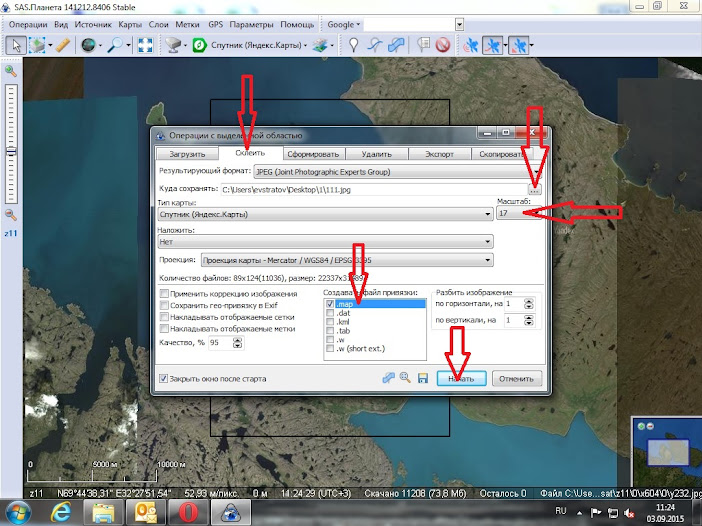Expand the selection tool dropdown arrow

click(x=50, y=45)
